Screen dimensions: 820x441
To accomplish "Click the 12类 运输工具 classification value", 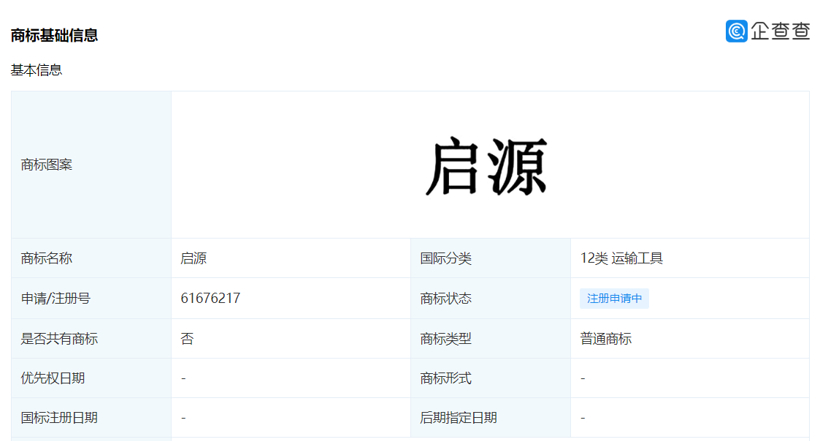I will (x=621, y=258).
